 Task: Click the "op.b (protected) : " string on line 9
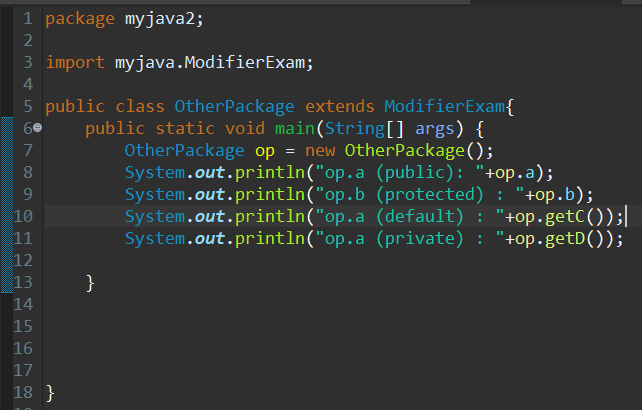coord(420,195)
